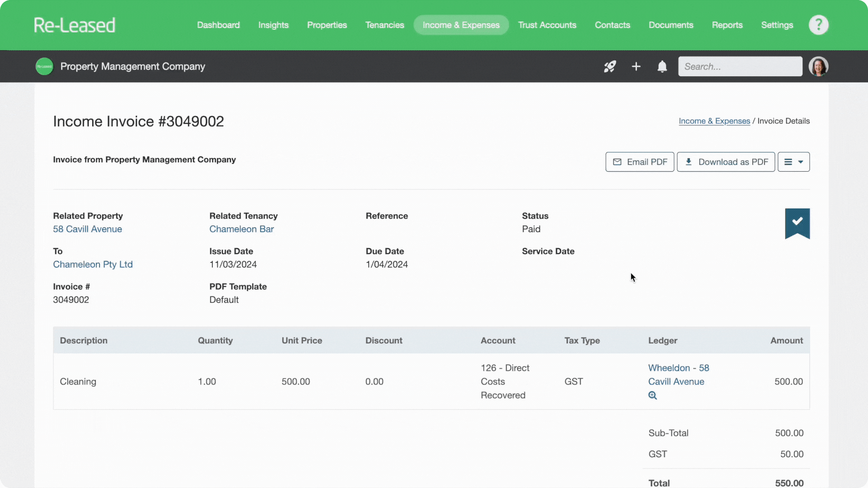Click the Income Invoice #3049002 heading
This screenshot has width=868, height=488.
(138, 121)
